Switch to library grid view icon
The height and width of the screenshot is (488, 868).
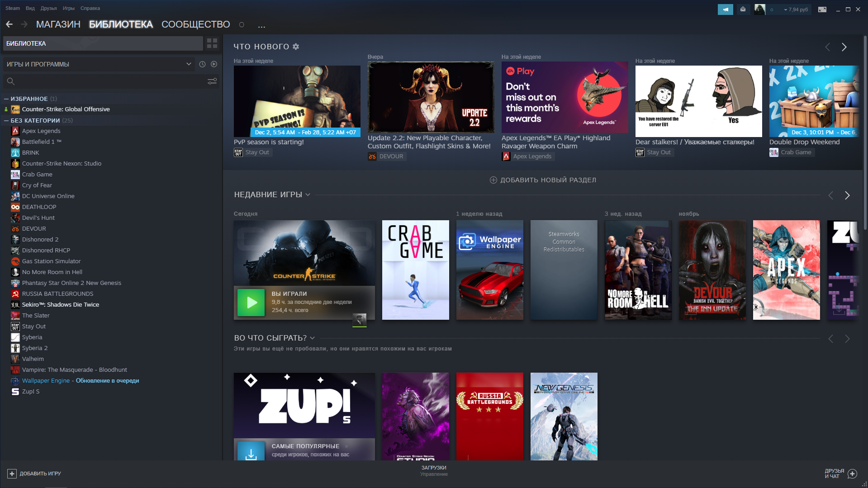point(212,43)
